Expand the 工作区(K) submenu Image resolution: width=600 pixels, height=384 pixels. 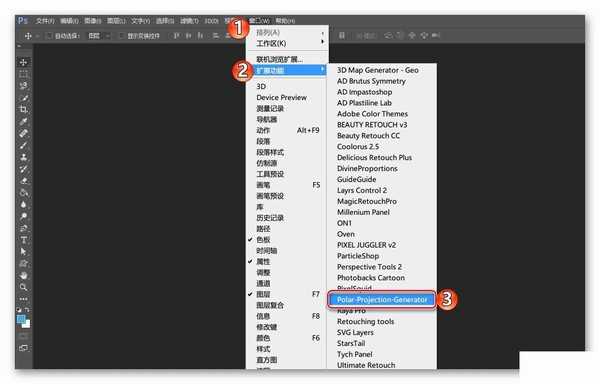(287, 43)
